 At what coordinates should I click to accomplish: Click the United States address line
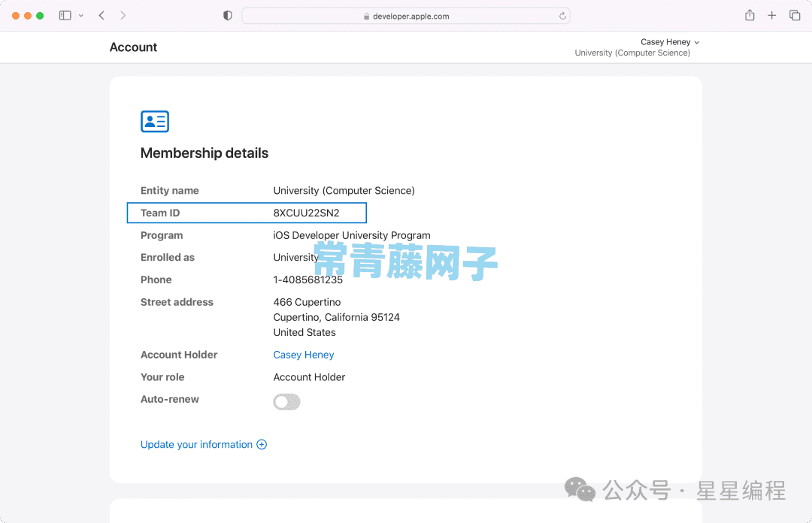[304, 332]
